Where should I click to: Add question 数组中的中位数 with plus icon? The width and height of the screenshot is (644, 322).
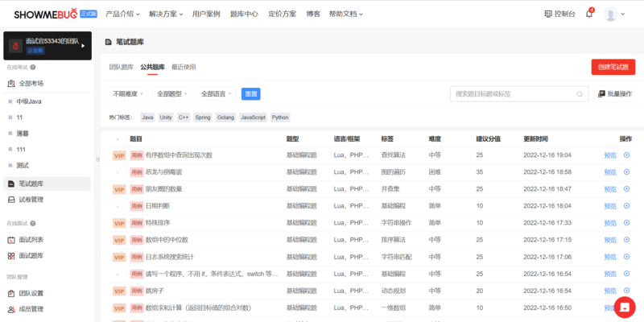click(626, 239)
